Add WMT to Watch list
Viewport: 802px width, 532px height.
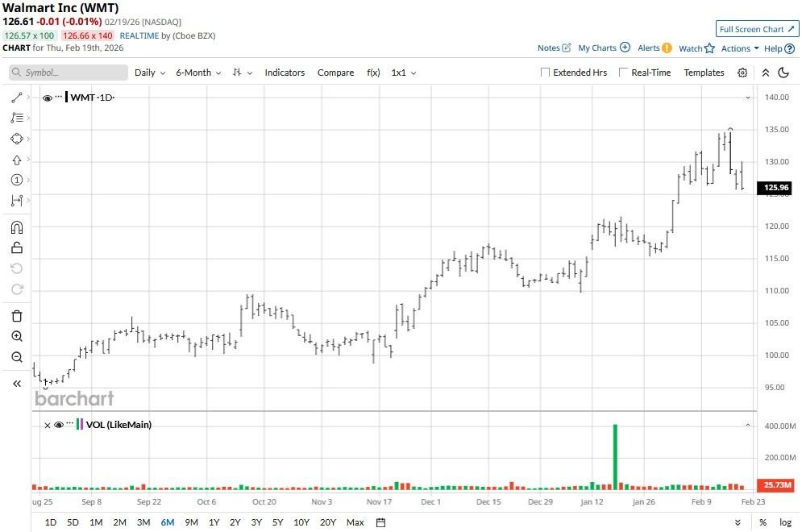(x=696, y=48)
